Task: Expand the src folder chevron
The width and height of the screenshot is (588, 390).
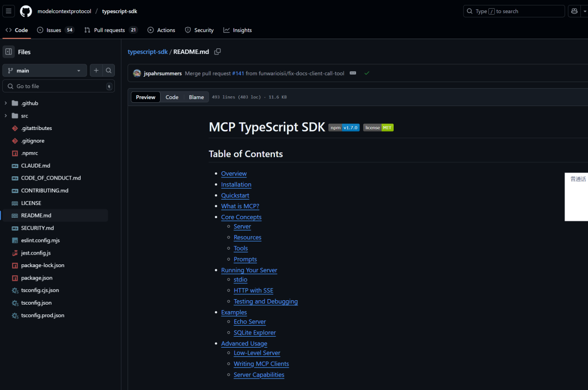Action: (x=5, y=116)
